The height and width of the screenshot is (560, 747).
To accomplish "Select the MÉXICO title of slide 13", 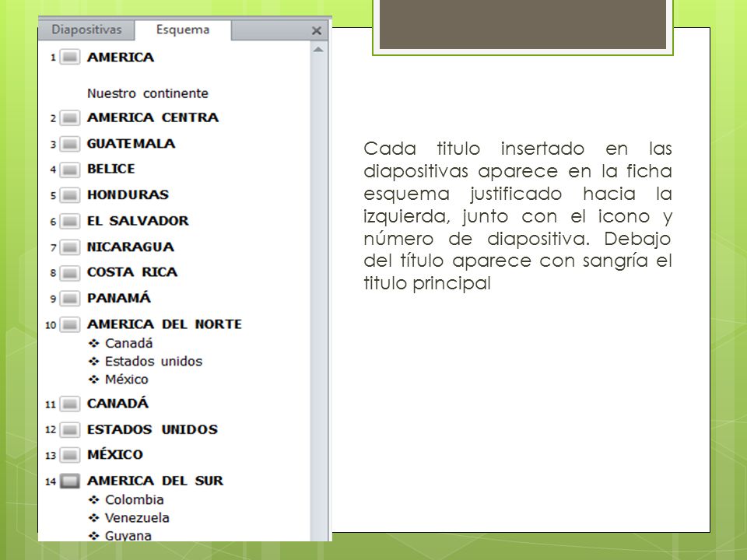I will 115,454.
